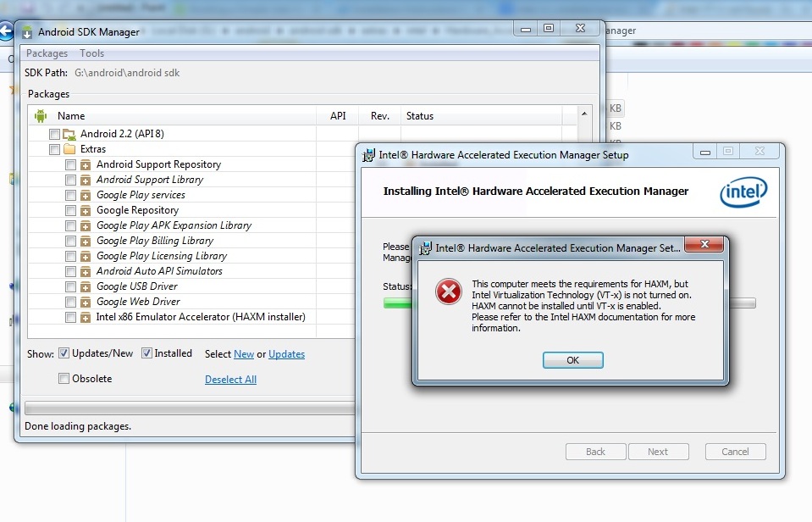This screenshot has height=522, width=812.
Task: Check the Android Support Repository checkbox
Action: click(70, 165)
